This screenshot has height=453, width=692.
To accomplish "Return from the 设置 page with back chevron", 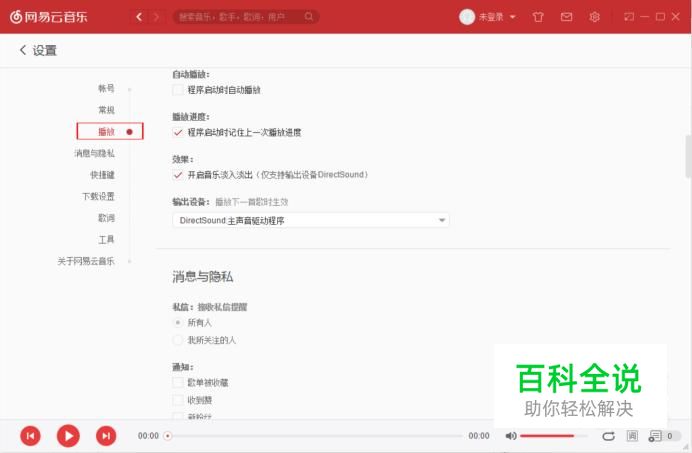I will click(23, 50).
